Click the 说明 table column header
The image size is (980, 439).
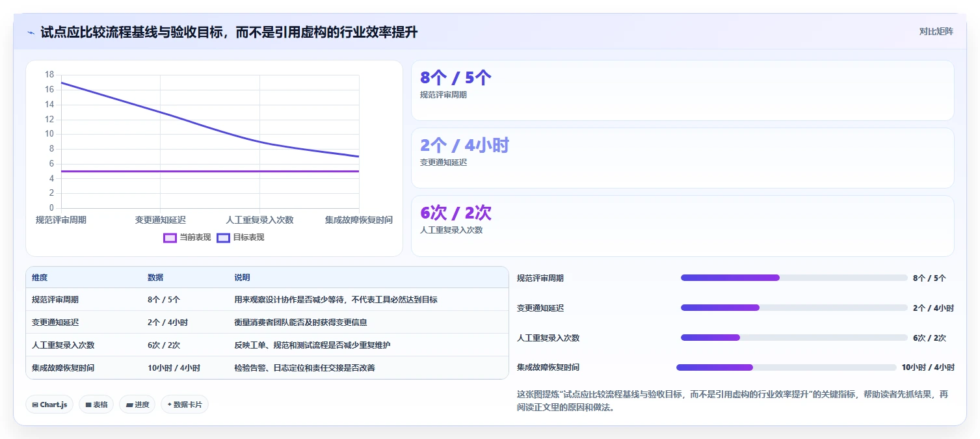coord(242,278)
